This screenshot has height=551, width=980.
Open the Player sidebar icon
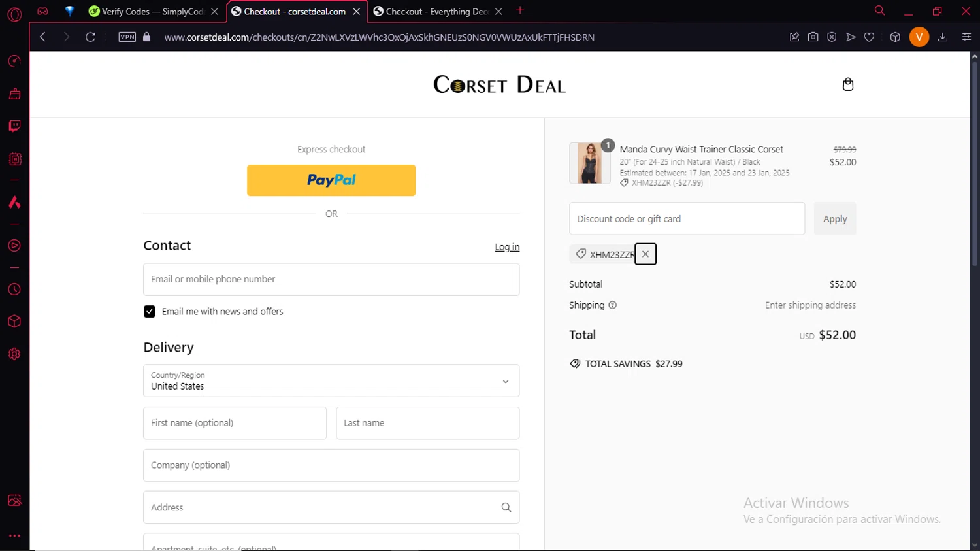pyautogui.click(x=14, y=246)
